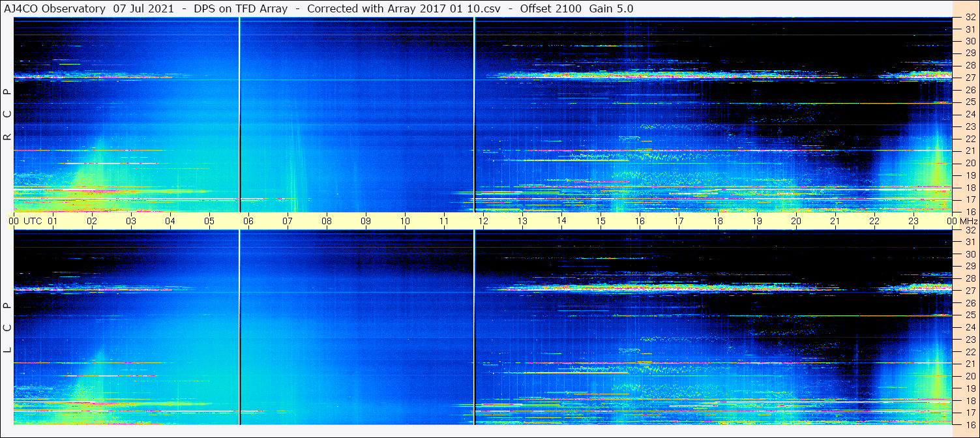Select hour 01 on the UTC time axis
980x438 pixels.
pyautogui.click(x=53, y=221)
